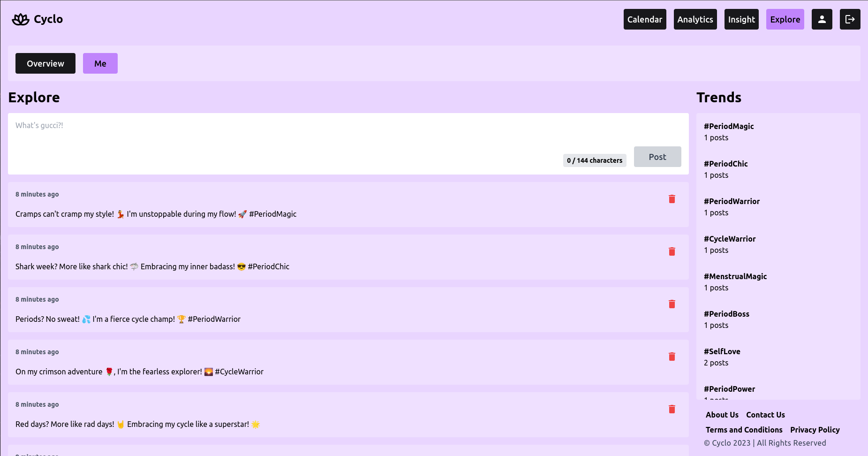Delete the 'Red days' post with trash icon

click(672, 409)
